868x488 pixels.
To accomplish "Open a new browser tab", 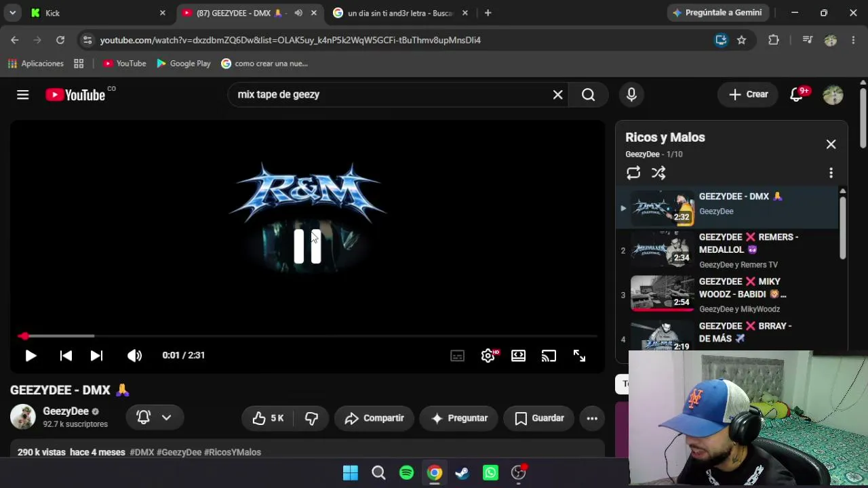I will (488, 13).
